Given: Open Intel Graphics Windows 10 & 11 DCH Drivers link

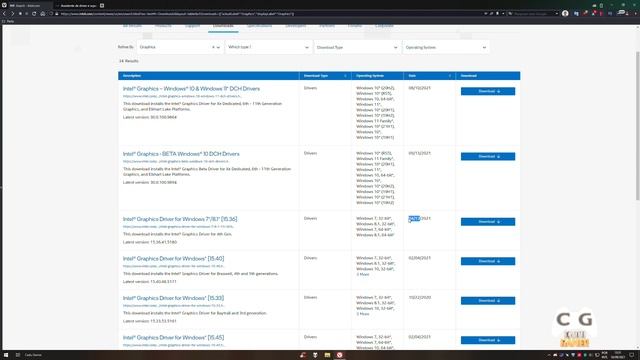Looking at the screenshot, I should (191, 89).
